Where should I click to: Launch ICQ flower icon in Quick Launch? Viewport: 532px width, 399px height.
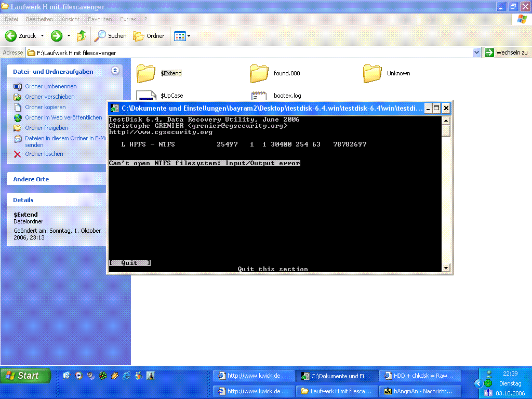point(103,375)
